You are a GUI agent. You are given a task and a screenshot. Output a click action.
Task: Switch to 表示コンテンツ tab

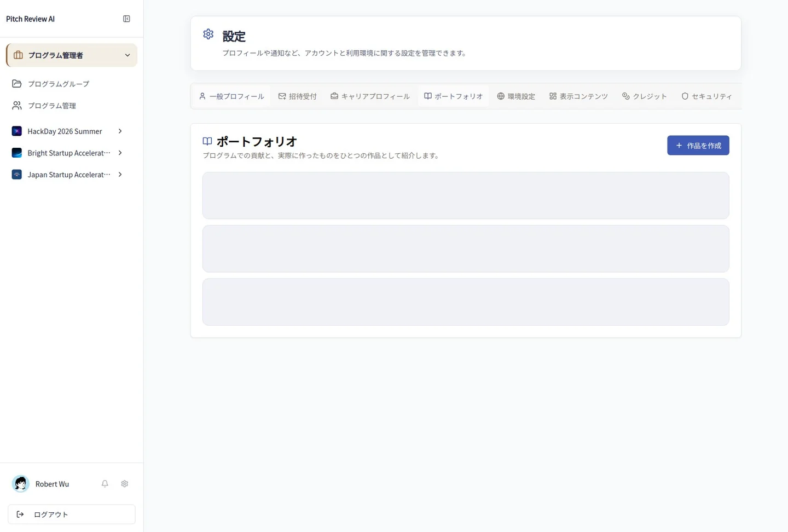click(579, 96)
